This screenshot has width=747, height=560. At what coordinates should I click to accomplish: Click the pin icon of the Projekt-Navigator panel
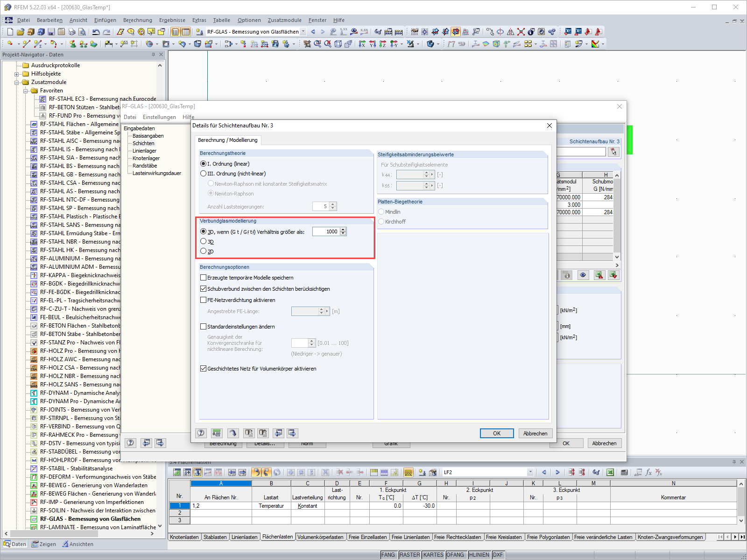153,55
